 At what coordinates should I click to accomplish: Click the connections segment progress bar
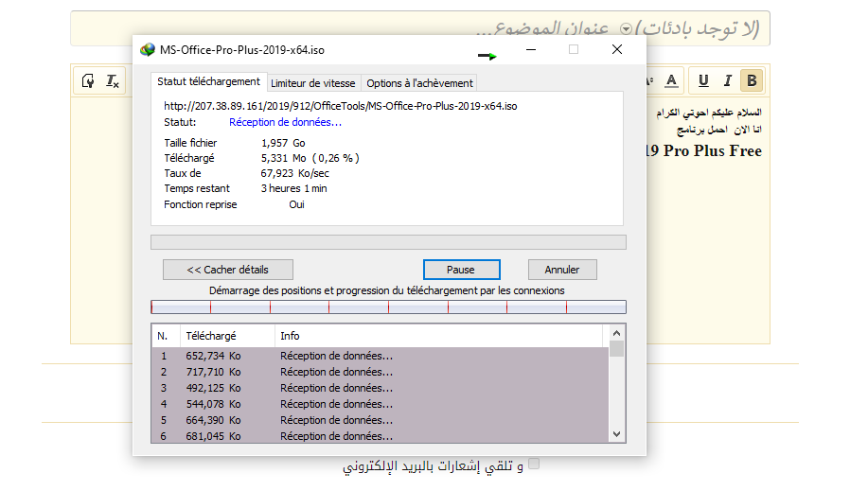pyautogui.click(x=388, y=307)
